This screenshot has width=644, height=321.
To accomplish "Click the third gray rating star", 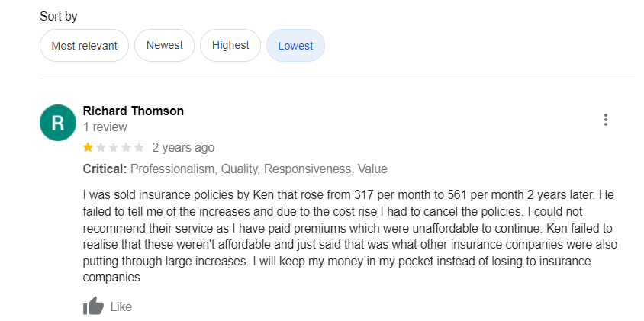I will tap(114, 147).
